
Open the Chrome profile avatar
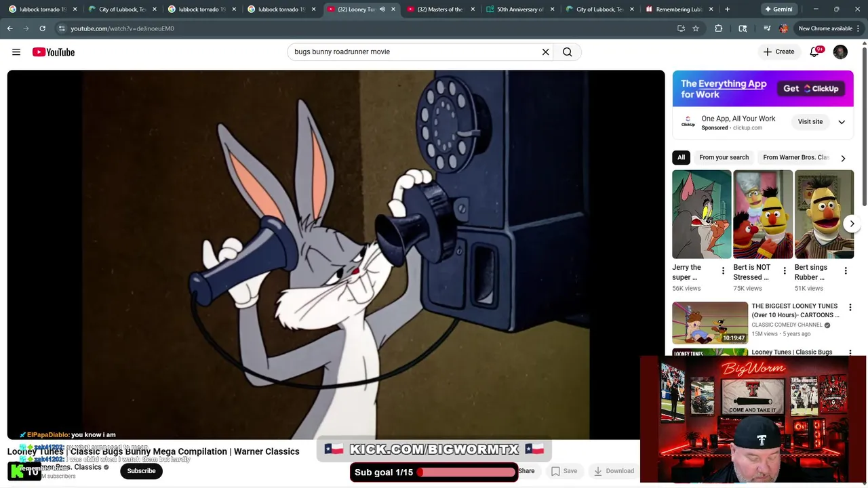[x=784, y=28]
